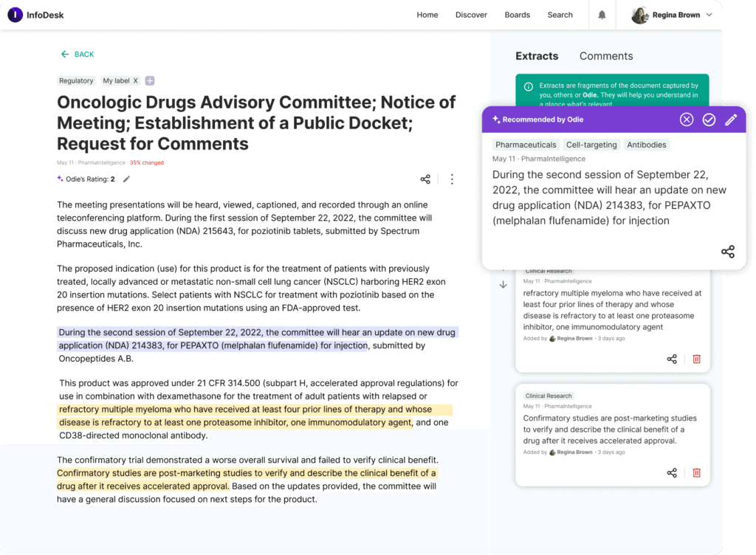Switch to the Extracts tab
756x555 pixels.
pyautogui.click(x=537, y=56)
